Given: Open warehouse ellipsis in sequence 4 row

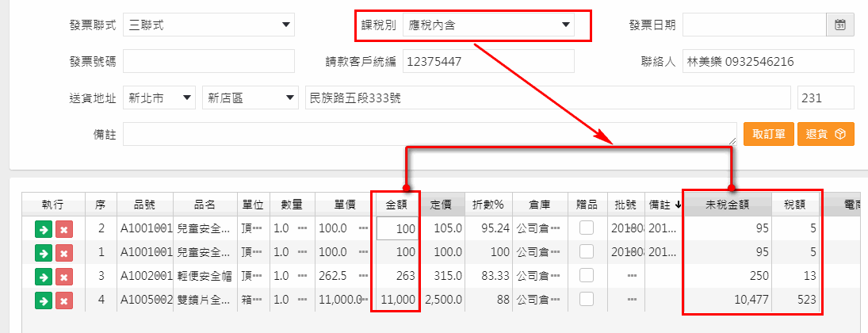Looking at the screenshot, I should 555,300.
